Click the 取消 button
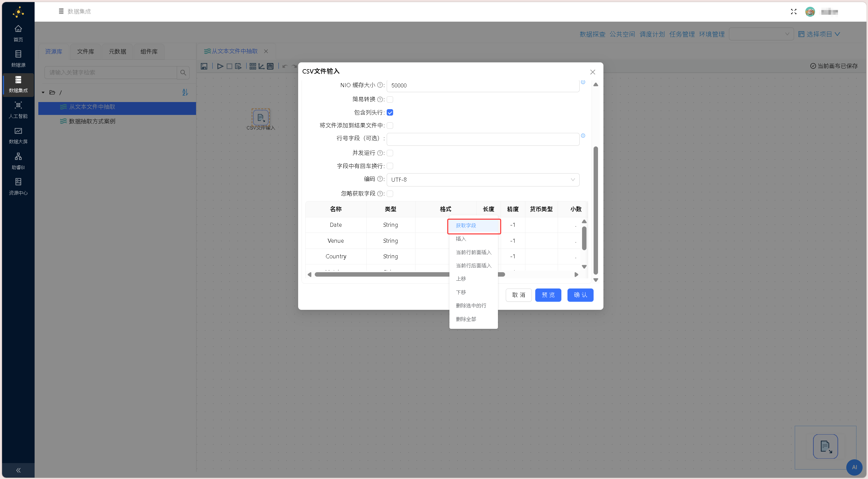 pyautogui.click(x=519, y=295)
